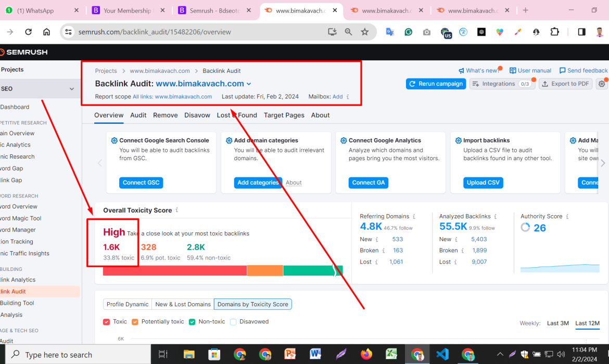609x364 pixels.
Task: Open Google Translate extension icon
Action: coord(390,32)
